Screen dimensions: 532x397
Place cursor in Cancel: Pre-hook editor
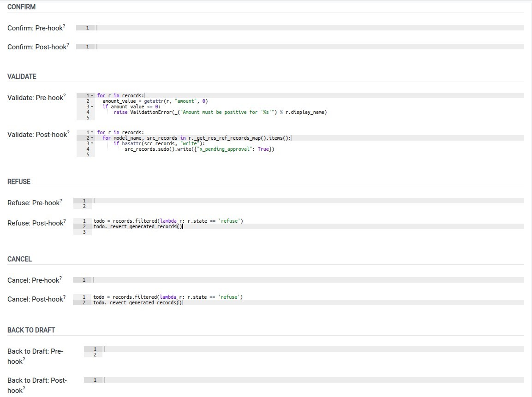pos(299,280)
